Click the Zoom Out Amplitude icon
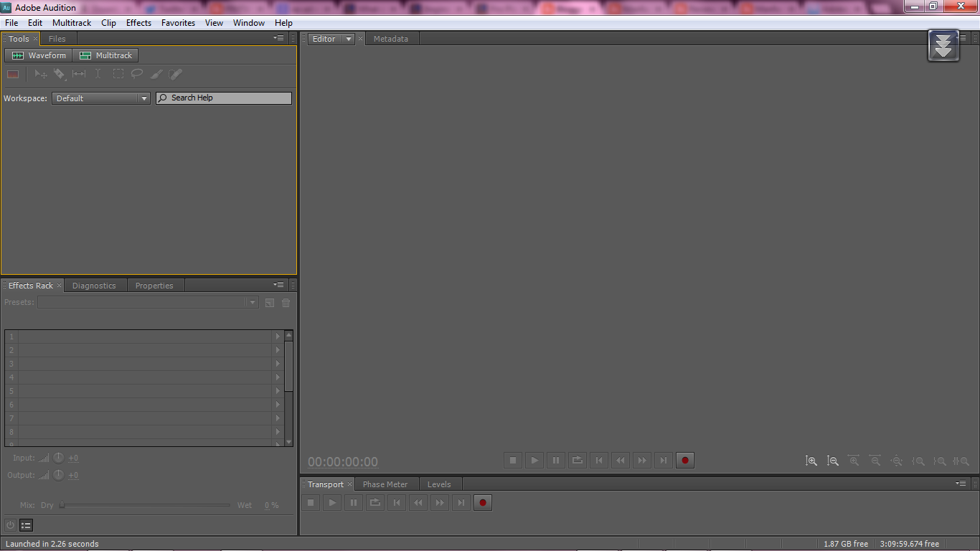 tap(833, 461)
